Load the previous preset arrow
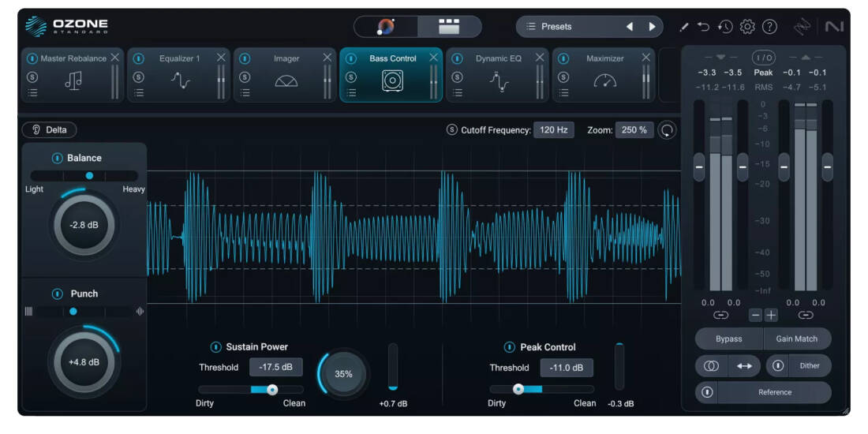 pos(630,27)
